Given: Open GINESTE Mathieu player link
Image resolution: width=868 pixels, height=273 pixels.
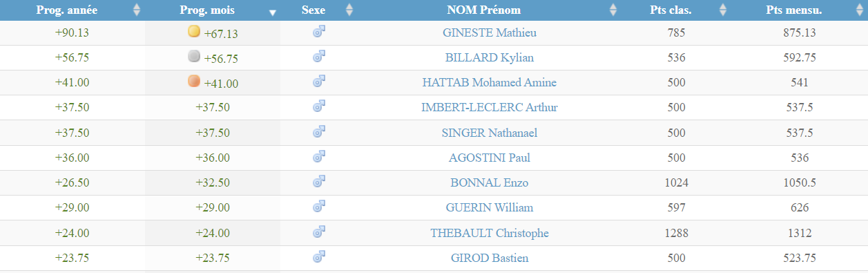Looking at the screenshot, I should click(x=490, y=32).
